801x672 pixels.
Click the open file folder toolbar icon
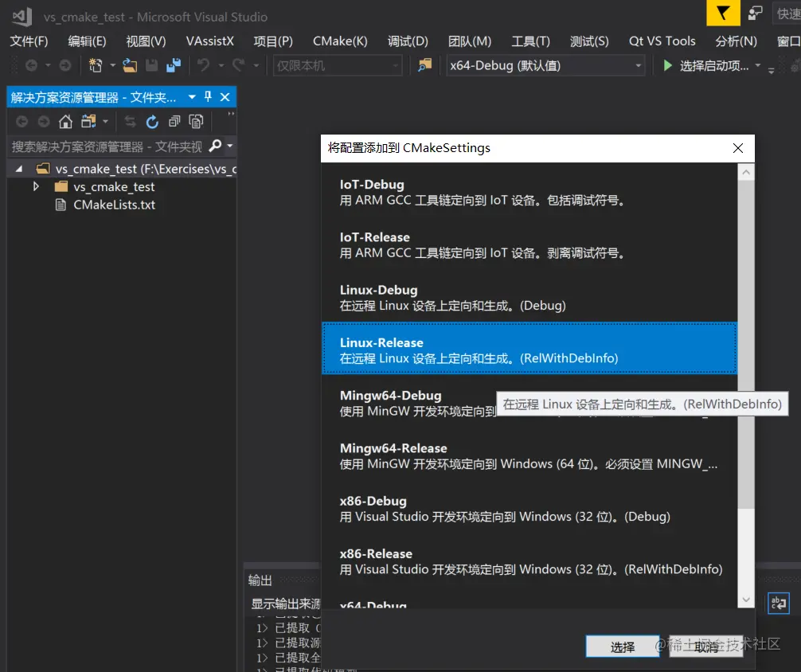click(x=130, y=65)
